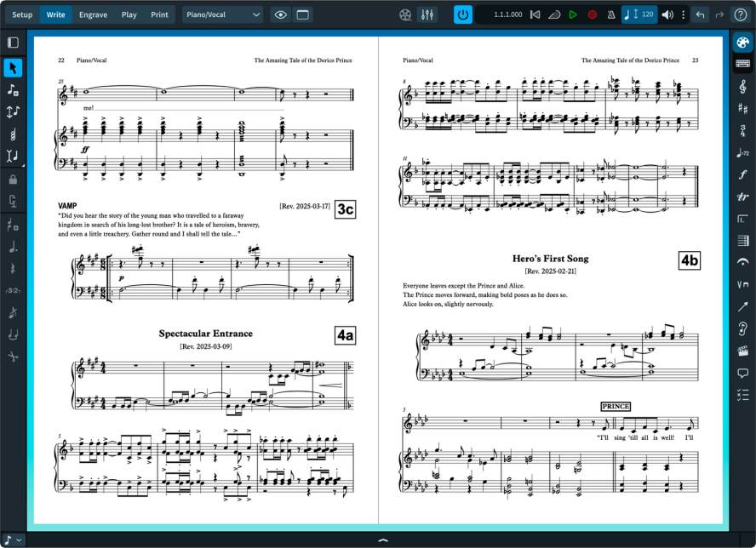Switch to the Engrave tab
Screen dimensions: 756x548
tap(94, 14)
